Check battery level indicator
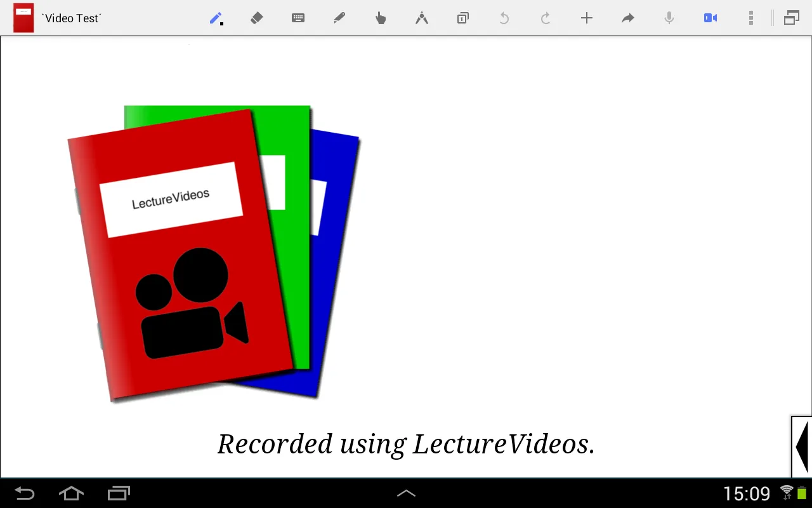The height and width of the screenshot is (508, 812). pos(801,493)
